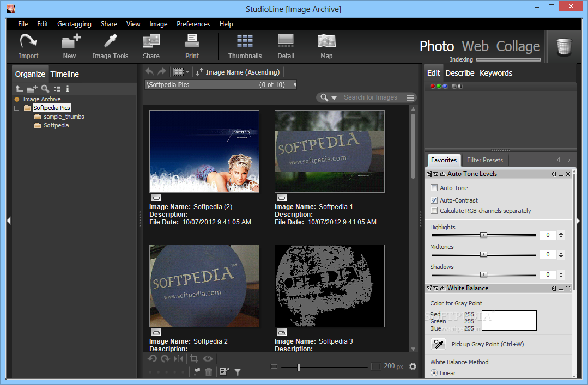Viewport: 588px width, 385px height.
Task: Collapse the right sidebar arrow
Action: click(x=578, y=221)
